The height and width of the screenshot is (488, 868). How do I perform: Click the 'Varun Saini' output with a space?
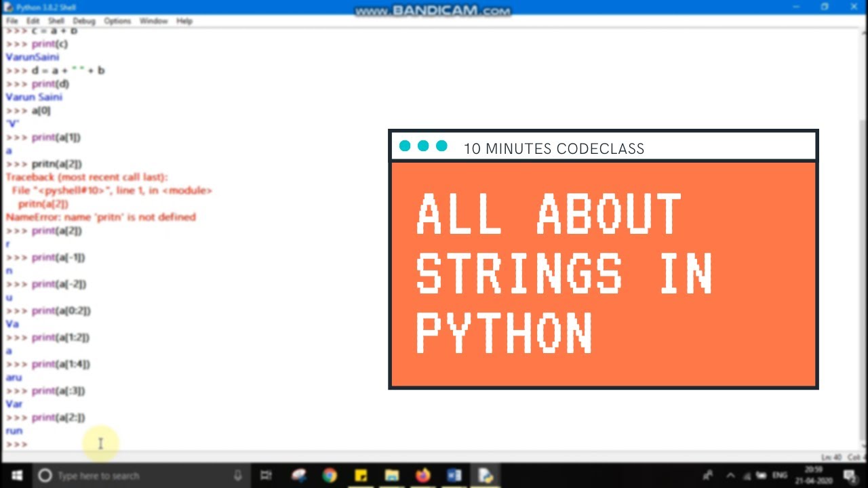(x=34, y=97)
